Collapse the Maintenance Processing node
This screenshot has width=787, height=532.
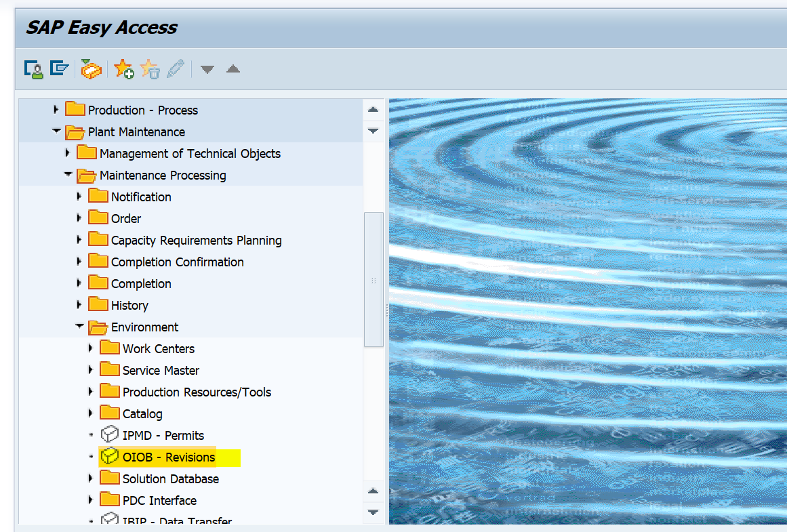[68, 174]
